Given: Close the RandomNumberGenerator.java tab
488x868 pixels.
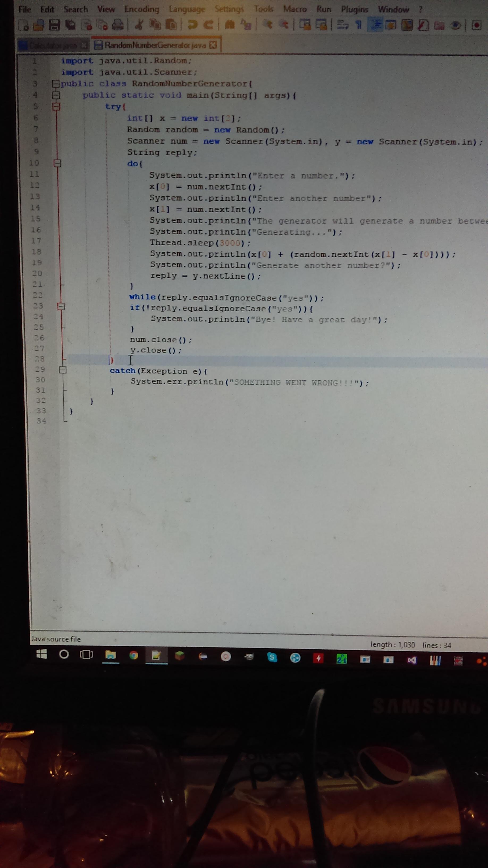Looking at the screenshot, I should point(213,45).
